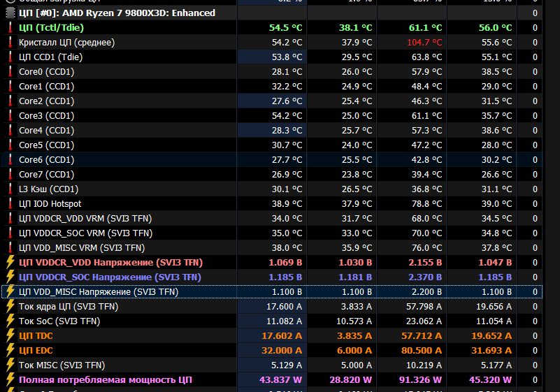Image resolution: width=560 pixels, height=392 pixels.
Task: Select the ЦП [#0]: AMD Ryzen 7 9800X3D: Enhanced header
Action: [x=117, y=13]
